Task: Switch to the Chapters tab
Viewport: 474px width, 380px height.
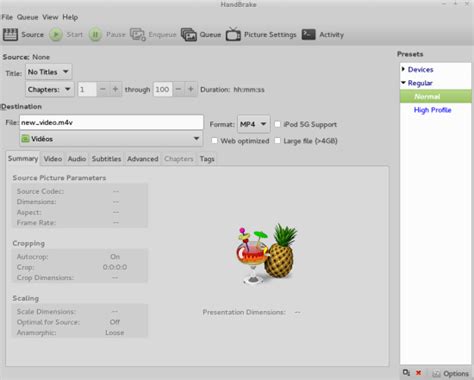Action: pos(179,159)
